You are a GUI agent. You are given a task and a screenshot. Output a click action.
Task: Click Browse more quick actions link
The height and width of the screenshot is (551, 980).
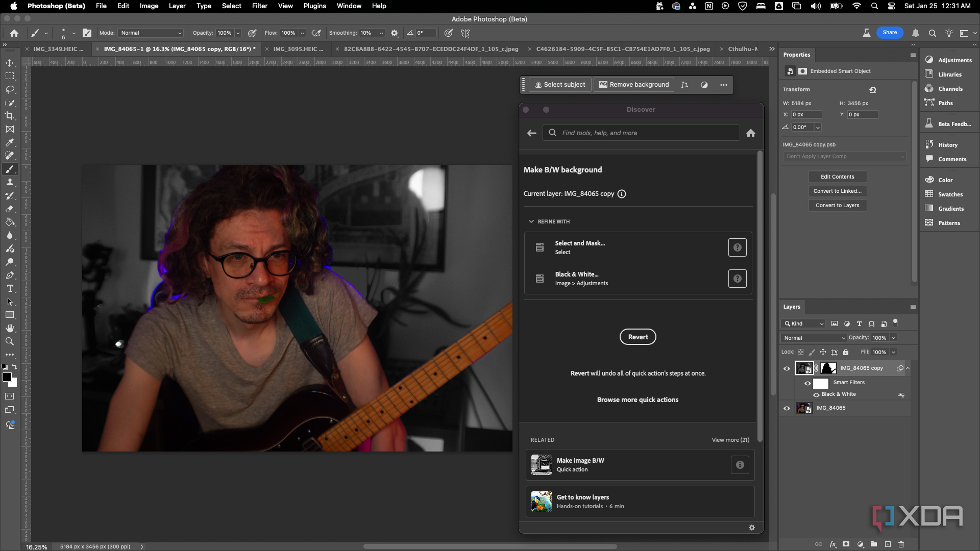[x=638, y=399]
